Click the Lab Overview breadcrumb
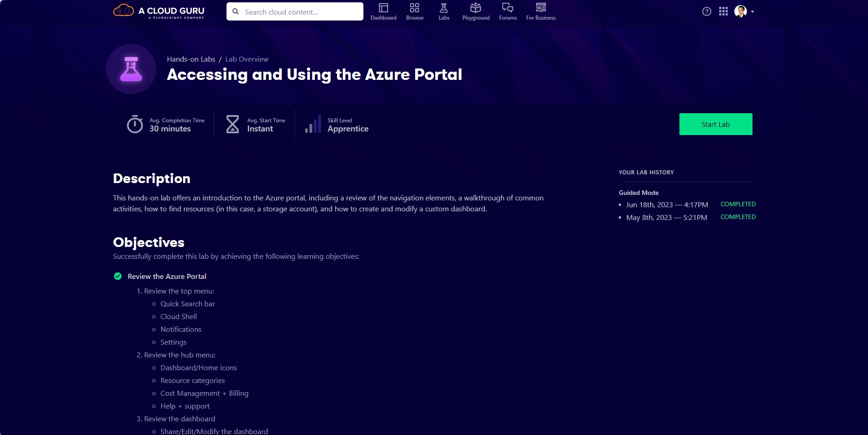Image resolution: width=868 pixels, height=435 pixels. [247, 59]
